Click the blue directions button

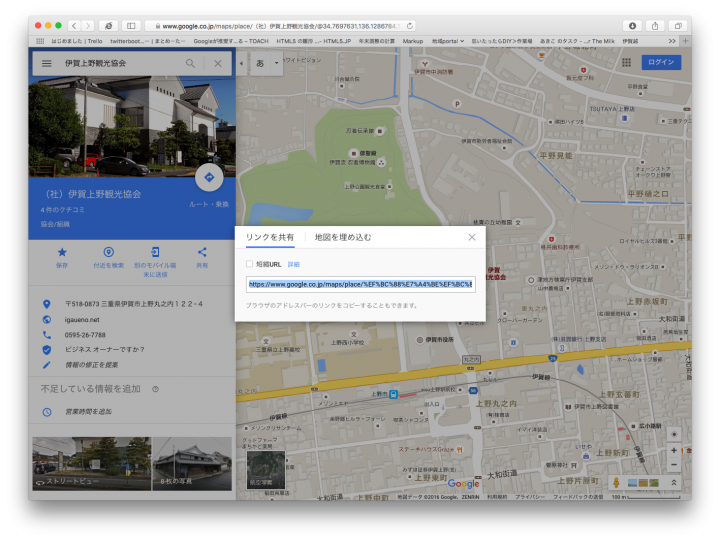point(209,177)
